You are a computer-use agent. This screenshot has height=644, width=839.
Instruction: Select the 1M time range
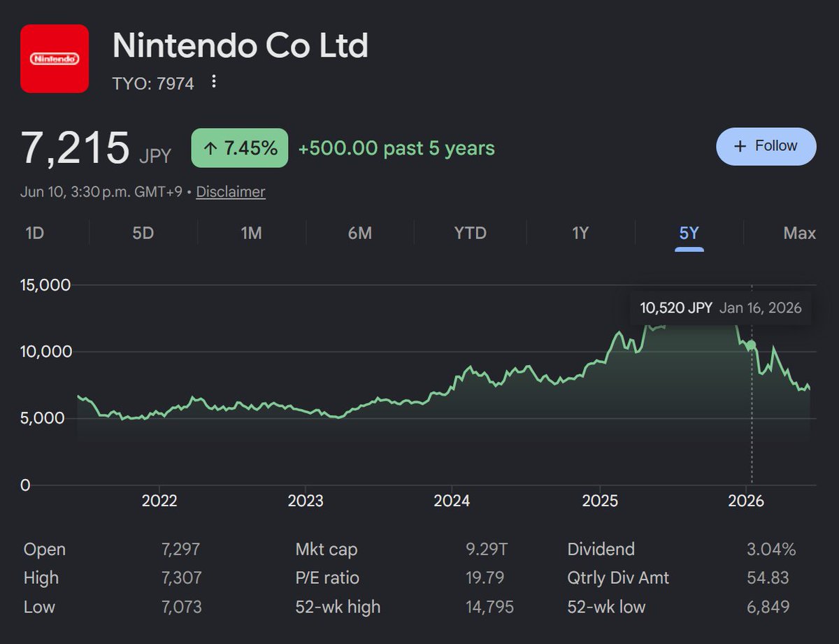pyautogui.click(x=251, y=233)
